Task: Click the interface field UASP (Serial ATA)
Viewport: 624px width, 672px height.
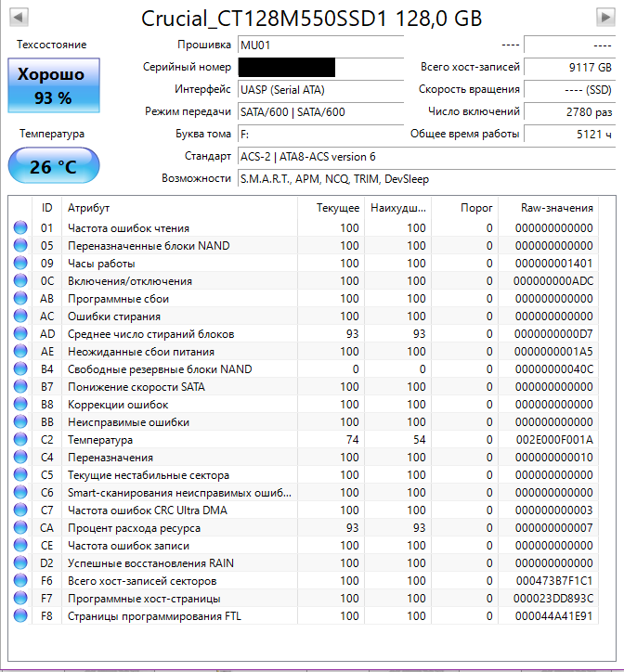Action: [x=320, y=90]
